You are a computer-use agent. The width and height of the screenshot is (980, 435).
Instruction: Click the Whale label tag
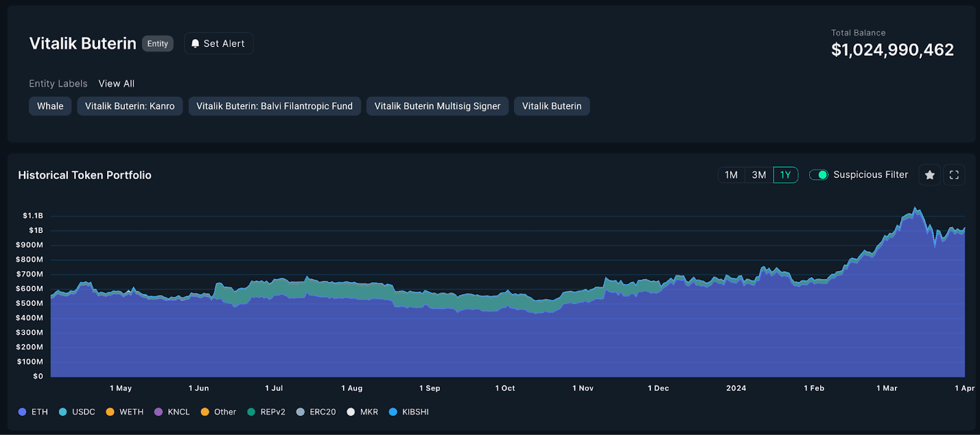tap(50, 106)
